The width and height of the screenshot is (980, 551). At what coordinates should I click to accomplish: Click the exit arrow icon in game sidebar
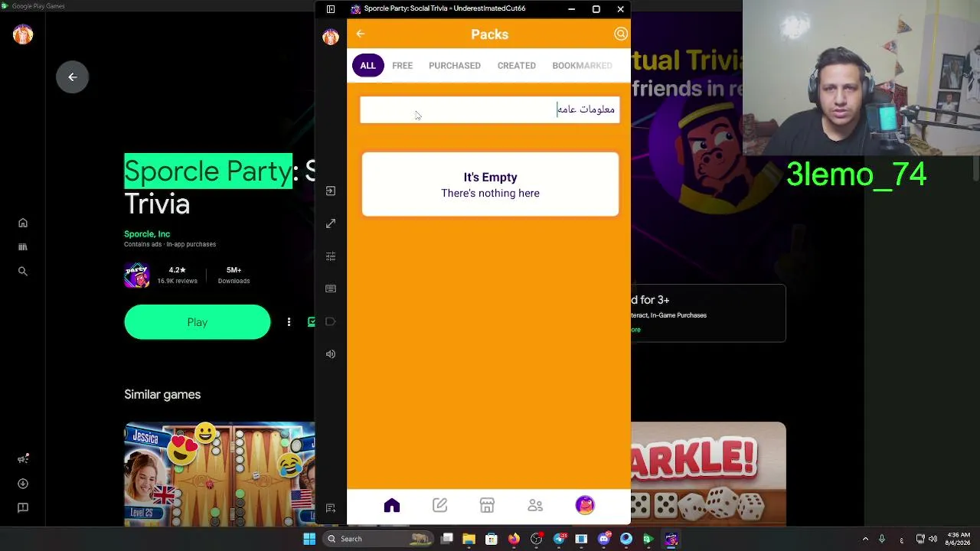click(331, 191)
